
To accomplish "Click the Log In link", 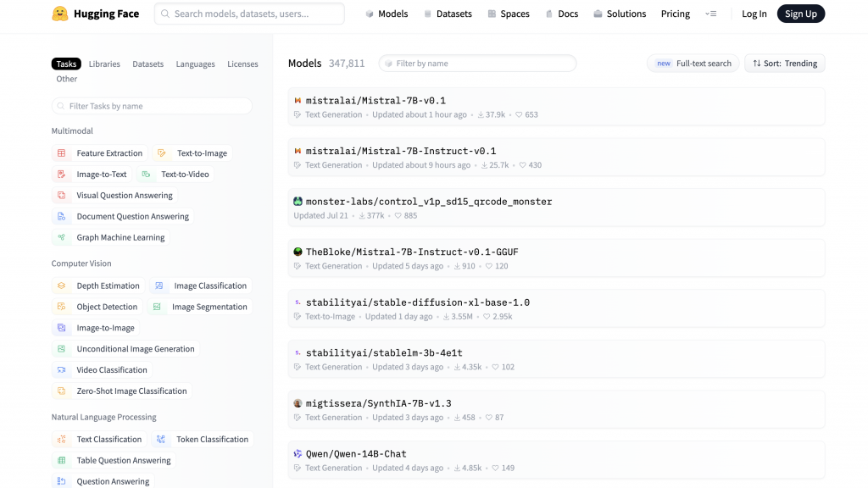I will tap(754, 14).
